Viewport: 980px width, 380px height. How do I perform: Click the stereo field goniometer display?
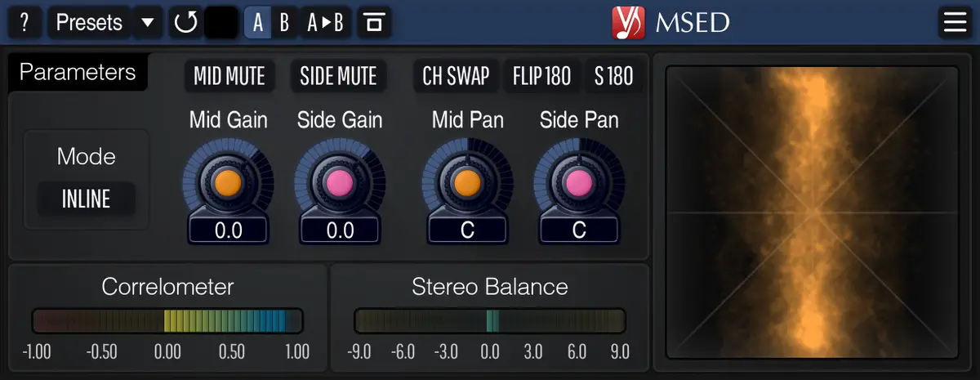point(813,212)
